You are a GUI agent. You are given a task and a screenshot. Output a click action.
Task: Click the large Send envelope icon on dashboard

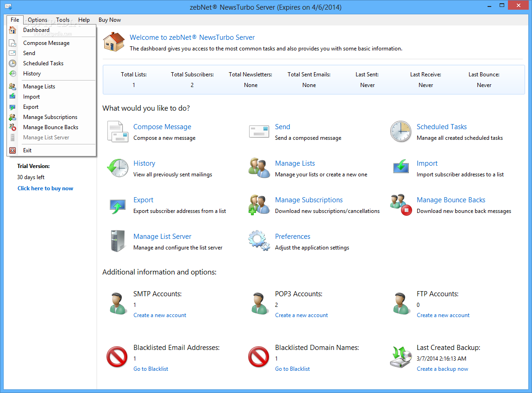click(259, 131)
